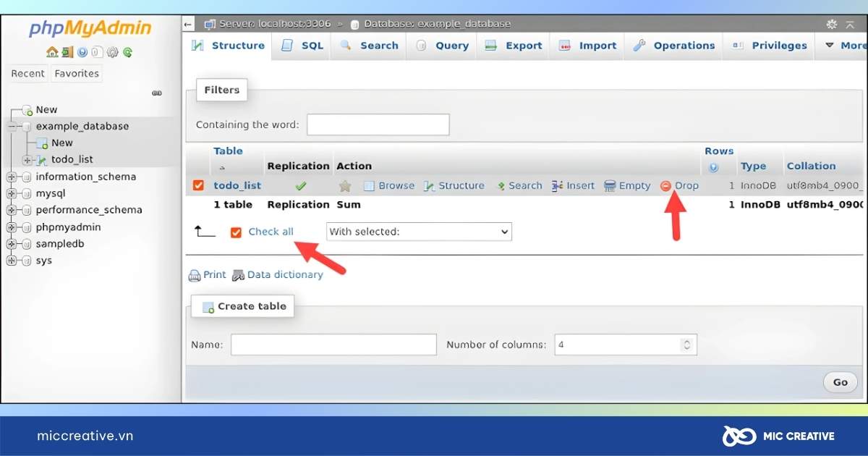
Task: Expand the performance_schema database node
Action: click(x=11, y=211)
